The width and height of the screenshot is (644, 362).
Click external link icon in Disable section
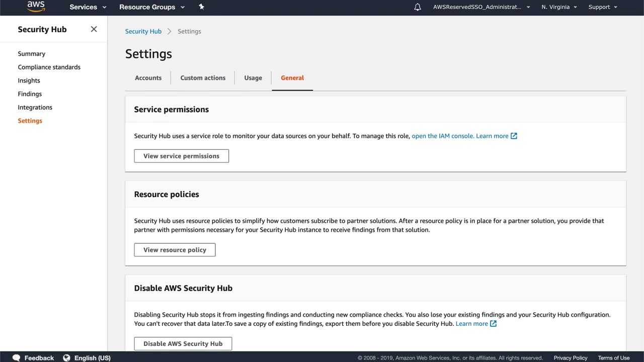coord(493,324)
